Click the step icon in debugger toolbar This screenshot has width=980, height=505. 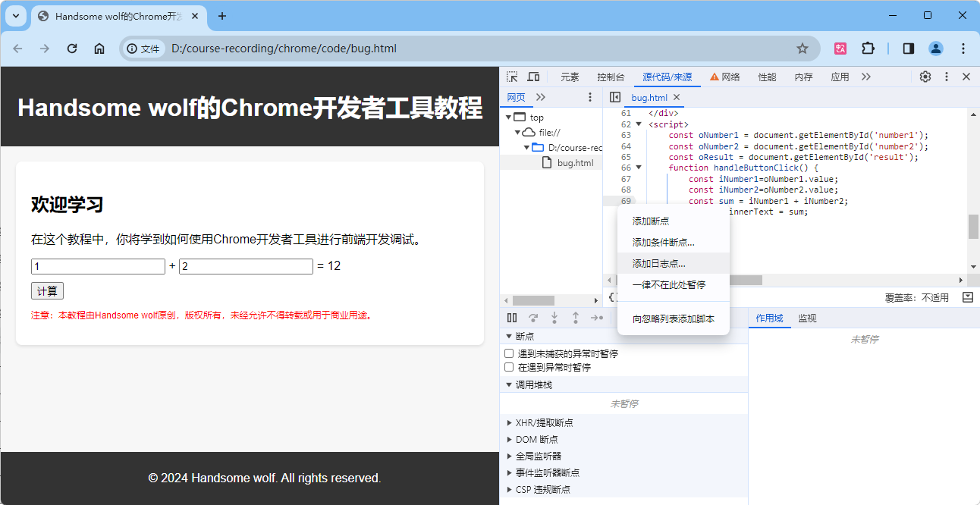[597, 318]
